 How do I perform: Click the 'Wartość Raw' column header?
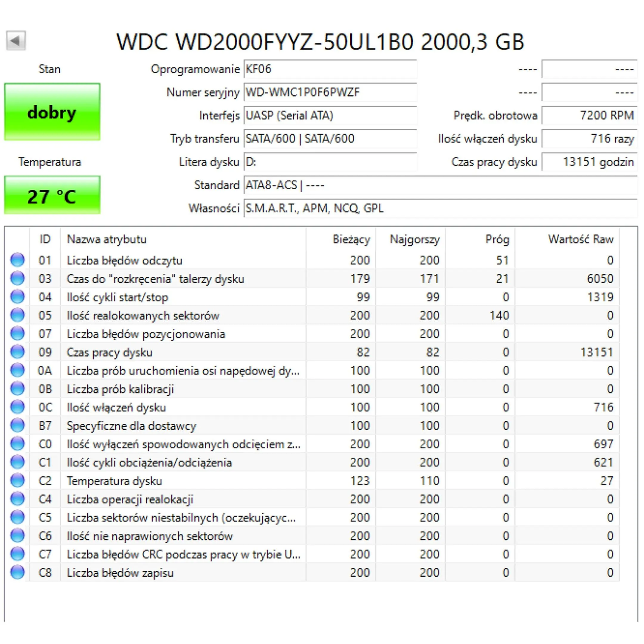567,239
